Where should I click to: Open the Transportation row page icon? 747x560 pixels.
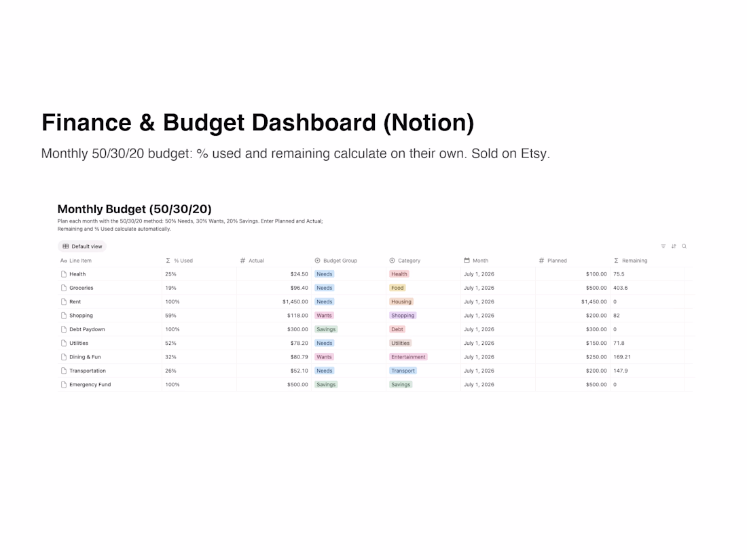[64, 371]
